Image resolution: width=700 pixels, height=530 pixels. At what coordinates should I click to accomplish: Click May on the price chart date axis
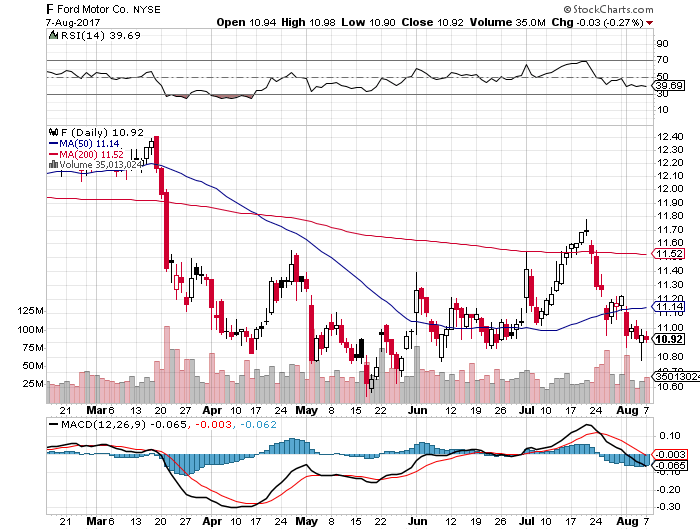[307, 410]
